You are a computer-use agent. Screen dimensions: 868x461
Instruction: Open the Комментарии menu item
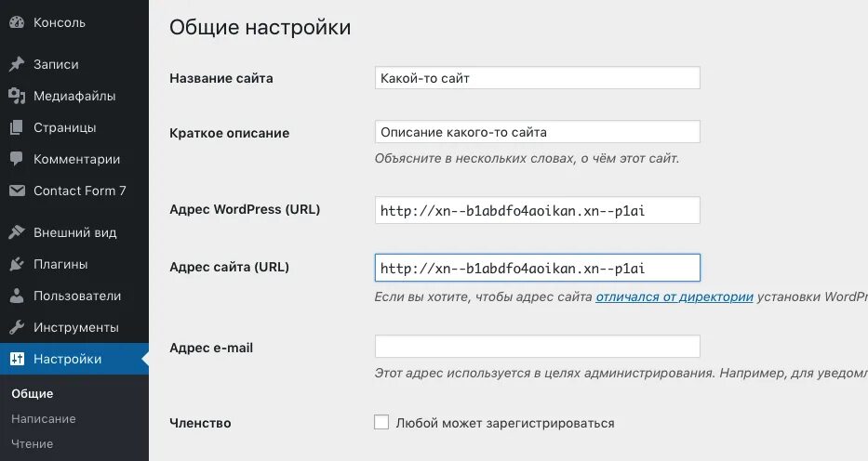pyautogui.click(x=74, y=159)
